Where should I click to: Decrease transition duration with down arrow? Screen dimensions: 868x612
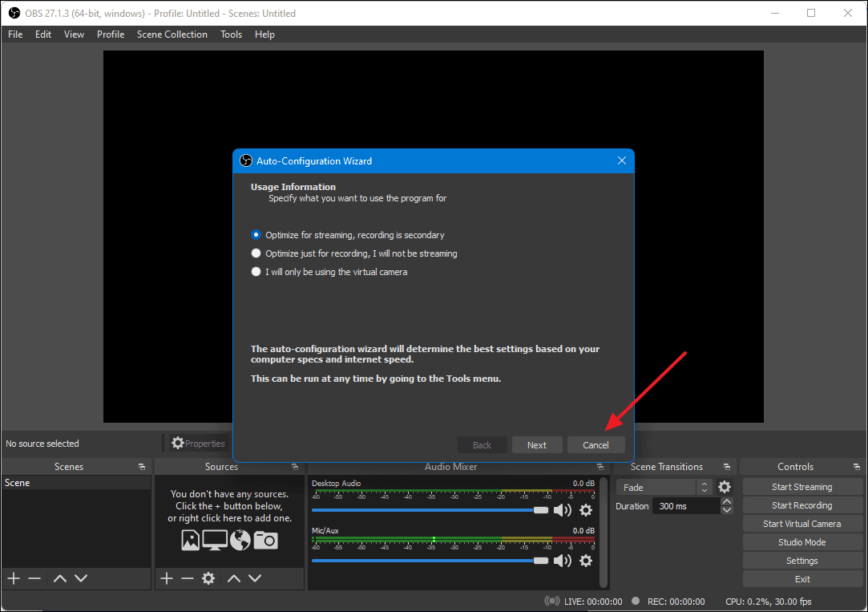pos(727,510)
